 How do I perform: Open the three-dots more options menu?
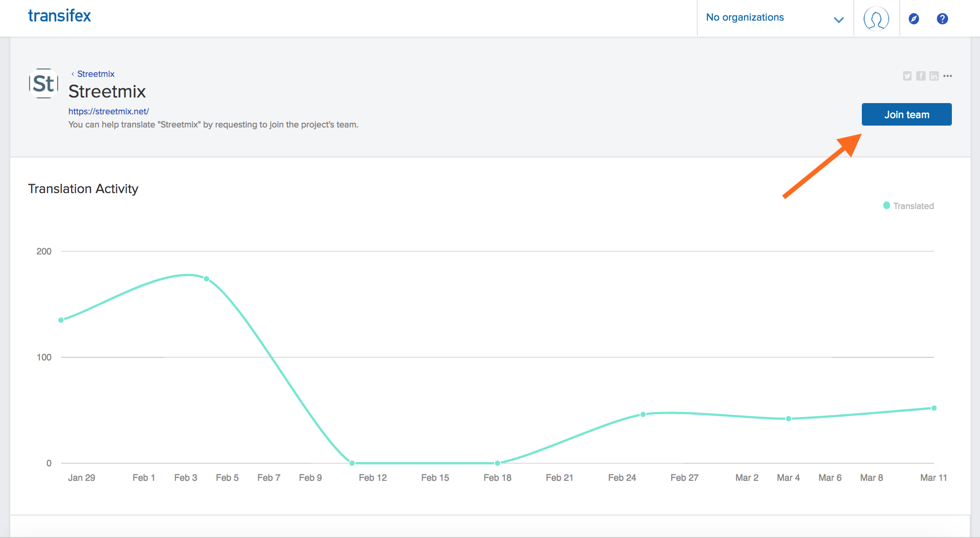pos(948,76)
